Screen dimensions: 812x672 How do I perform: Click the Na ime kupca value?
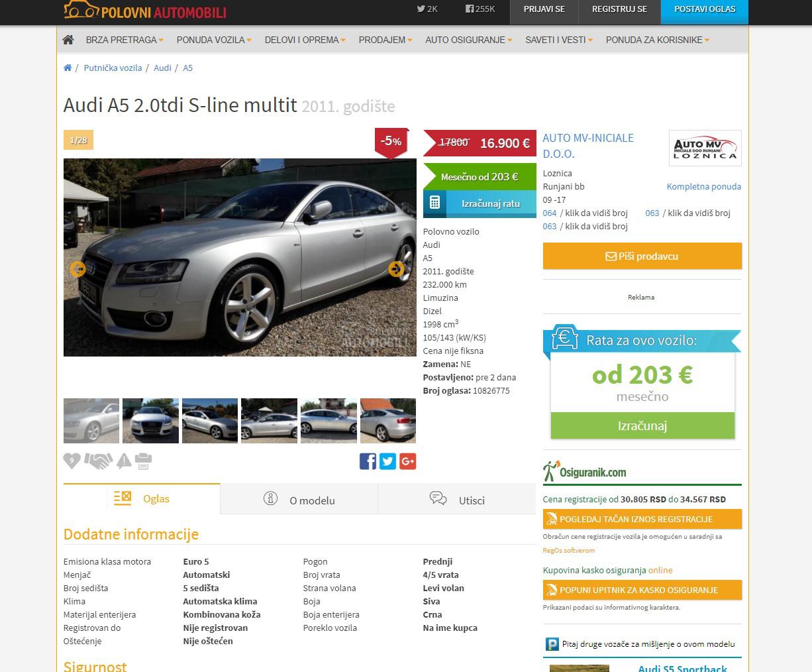coord(450,628)
